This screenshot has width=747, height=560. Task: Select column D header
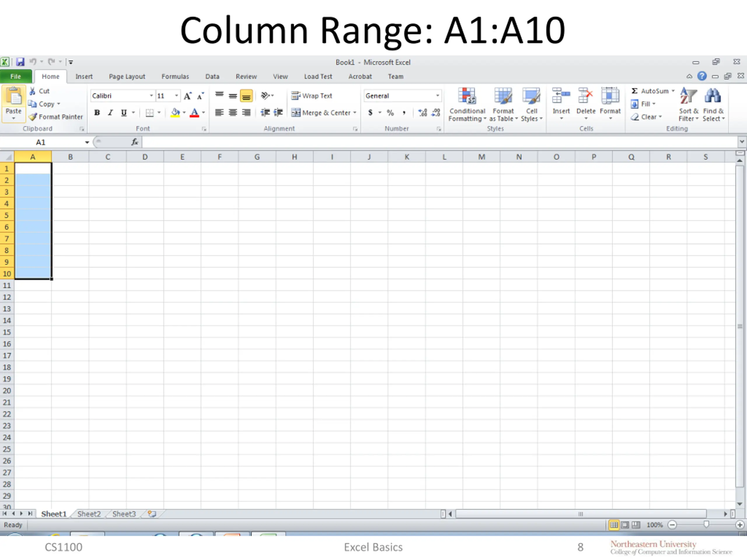click(145, 157)
